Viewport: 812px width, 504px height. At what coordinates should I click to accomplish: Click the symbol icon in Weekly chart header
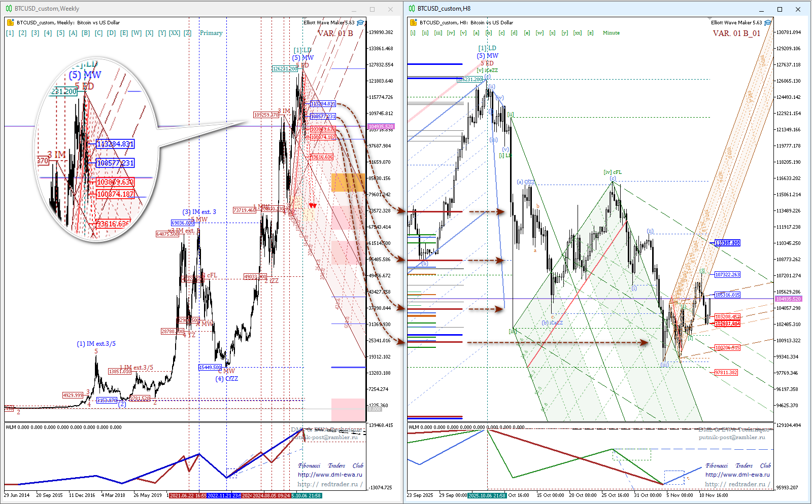[x=10, y=22]
